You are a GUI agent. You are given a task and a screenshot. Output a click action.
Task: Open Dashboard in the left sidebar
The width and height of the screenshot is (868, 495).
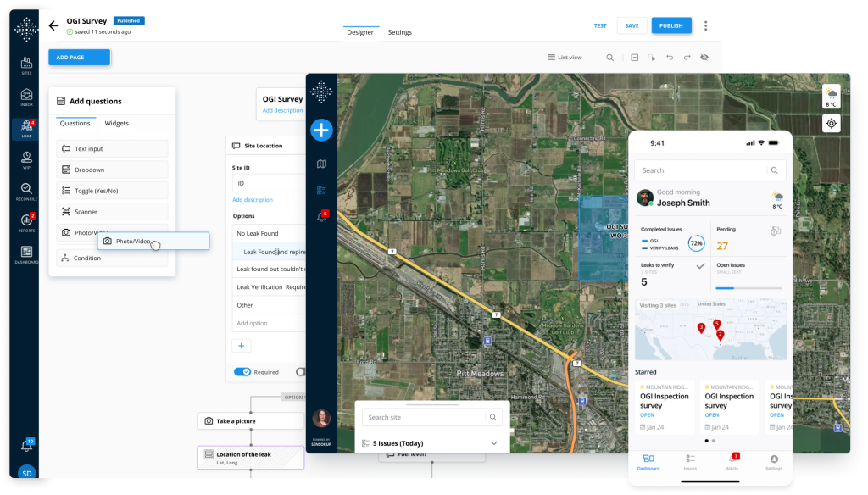click(x=26, y=254)
